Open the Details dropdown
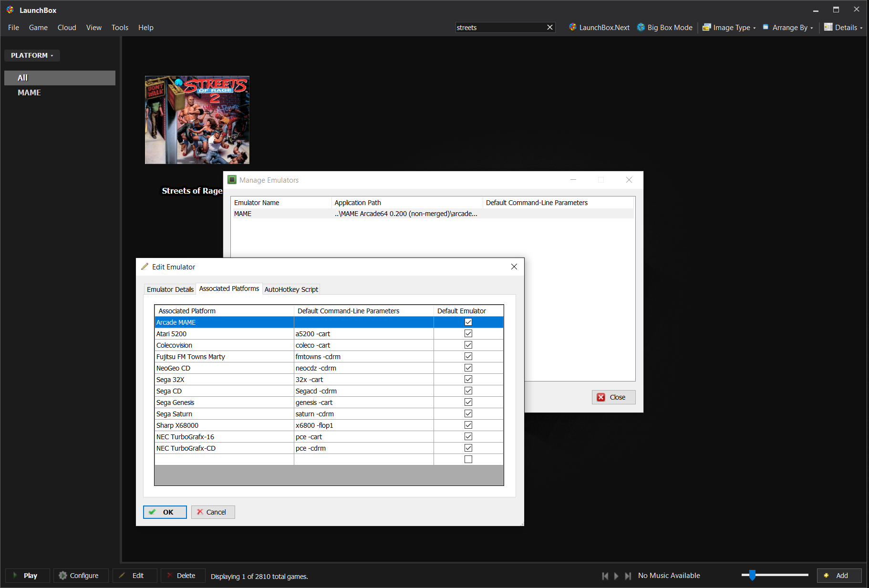Image resolution: width=869 pixels, height=588 pixels. click(843, 28)
